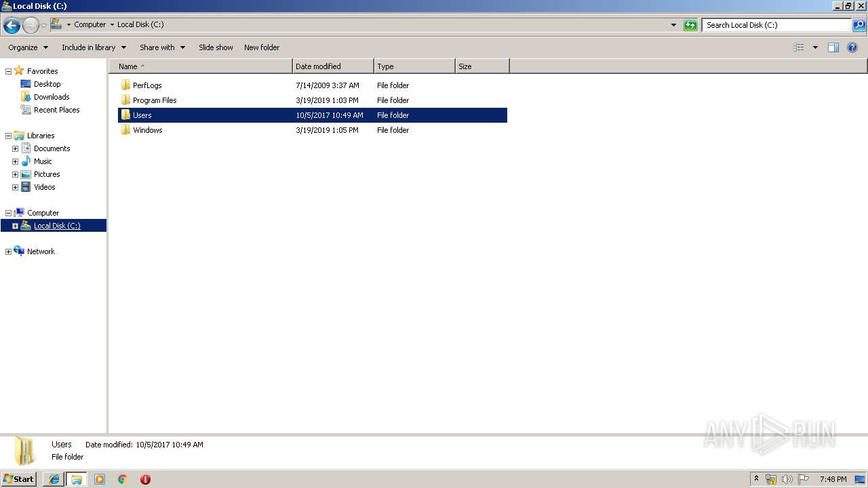Select the Program Files folder icon
This screenshot has width=868, height=488.
tap(125, 100)
